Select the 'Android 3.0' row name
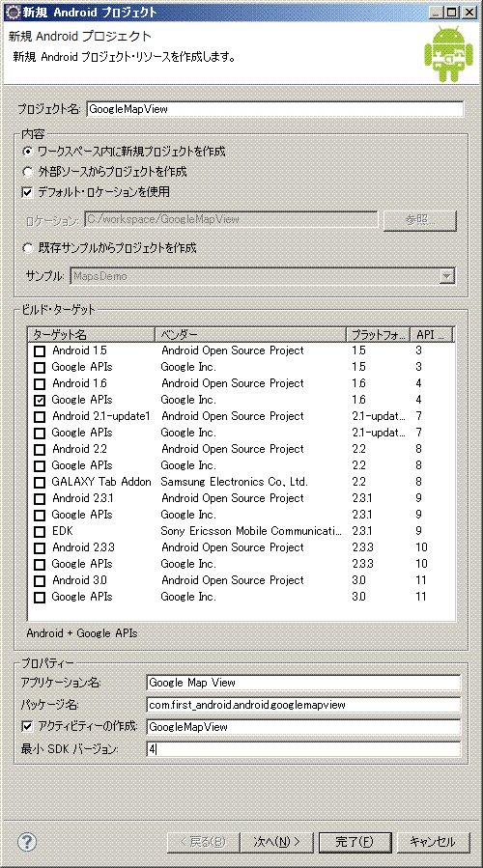 [80, 580]
